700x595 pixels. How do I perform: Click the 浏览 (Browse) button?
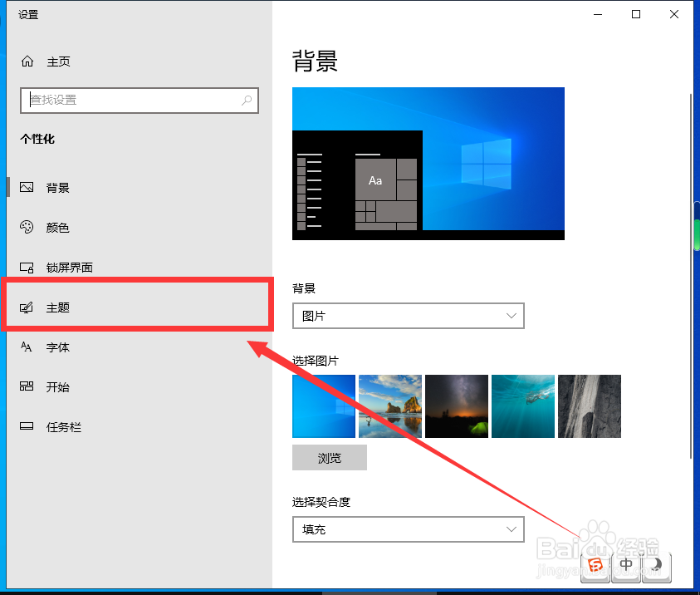coord(329,457)
